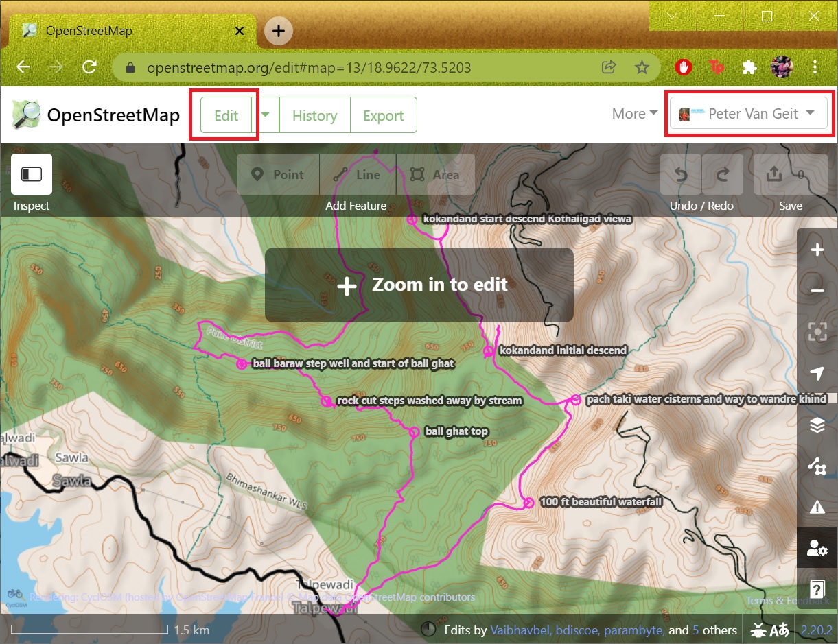Open the map data panel

pos(817,466)
